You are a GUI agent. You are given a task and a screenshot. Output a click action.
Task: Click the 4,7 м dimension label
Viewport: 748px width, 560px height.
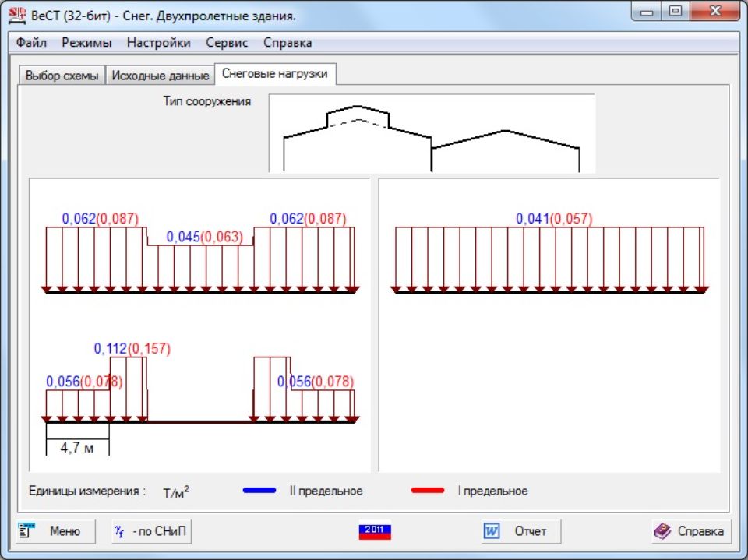click(x=77, y=447)
